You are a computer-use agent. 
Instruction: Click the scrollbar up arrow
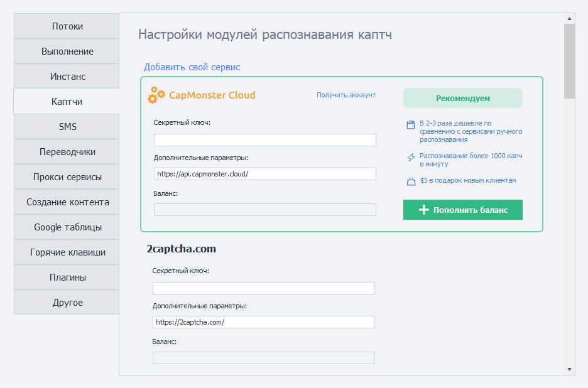569,19
